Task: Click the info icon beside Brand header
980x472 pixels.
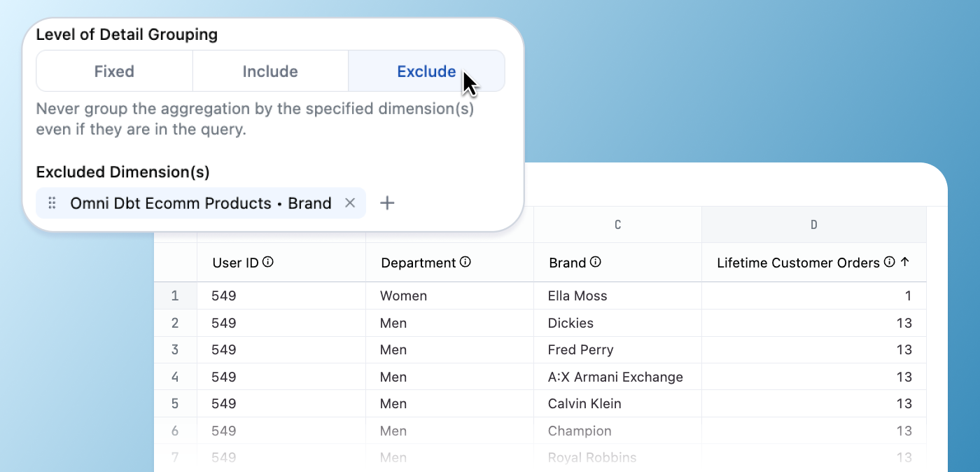Action: (596, 263)
